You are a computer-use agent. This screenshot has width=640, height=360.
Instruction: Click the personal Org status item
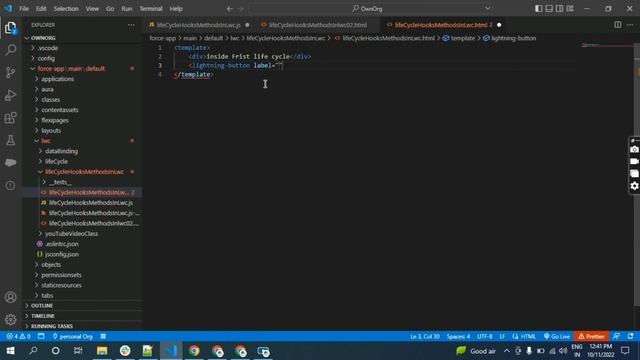click(72, 336)
